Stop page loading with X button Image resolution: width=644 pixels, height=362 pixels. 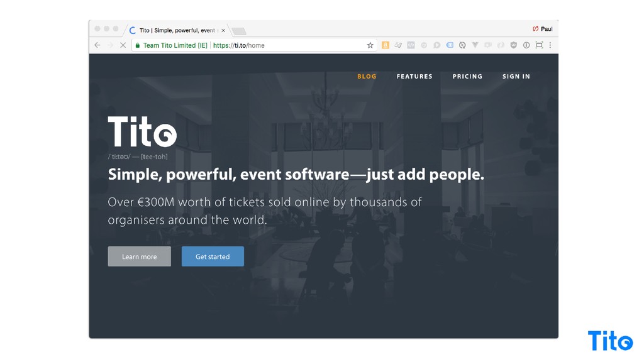[x=123, y=45]
